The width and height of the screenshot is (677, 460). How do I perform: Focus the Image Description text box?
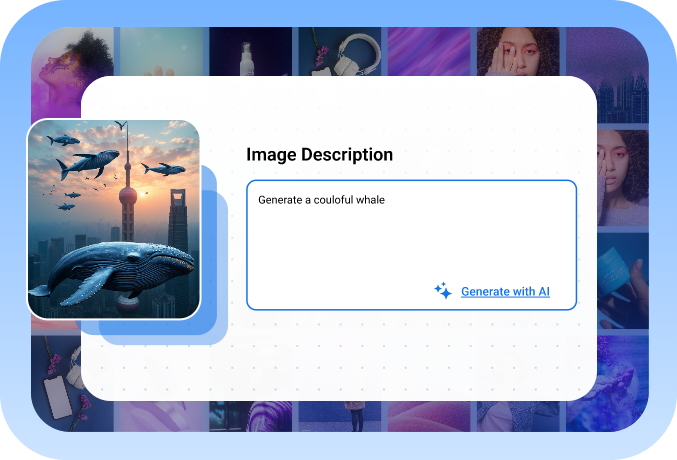pyautogui.click(x=411, y=245)
